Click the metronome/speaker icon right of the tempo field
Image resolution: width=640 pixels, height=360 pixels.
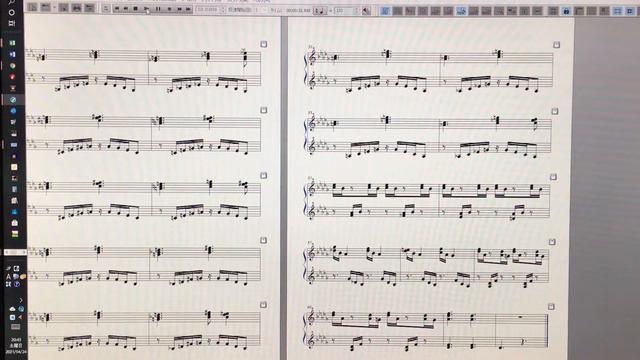click(366, 10)
